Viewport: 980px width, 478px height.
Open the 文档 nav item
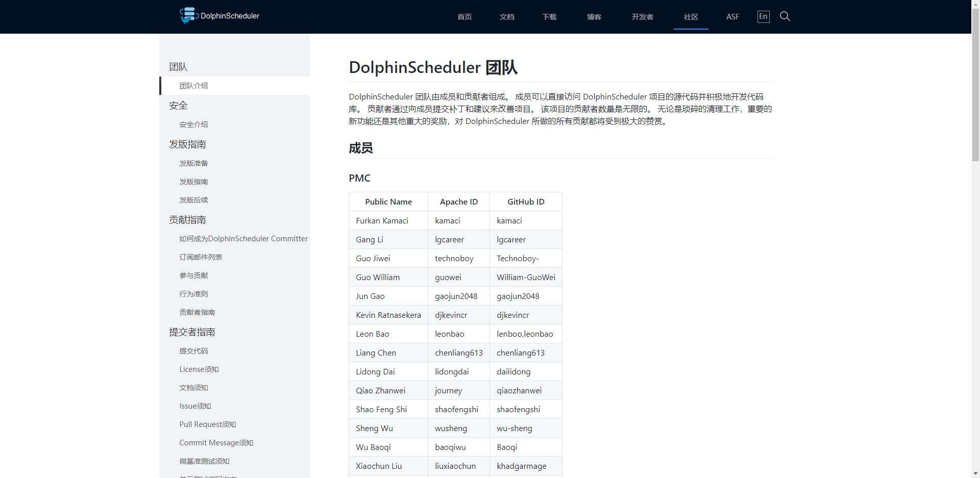click(x=507, y=17)
